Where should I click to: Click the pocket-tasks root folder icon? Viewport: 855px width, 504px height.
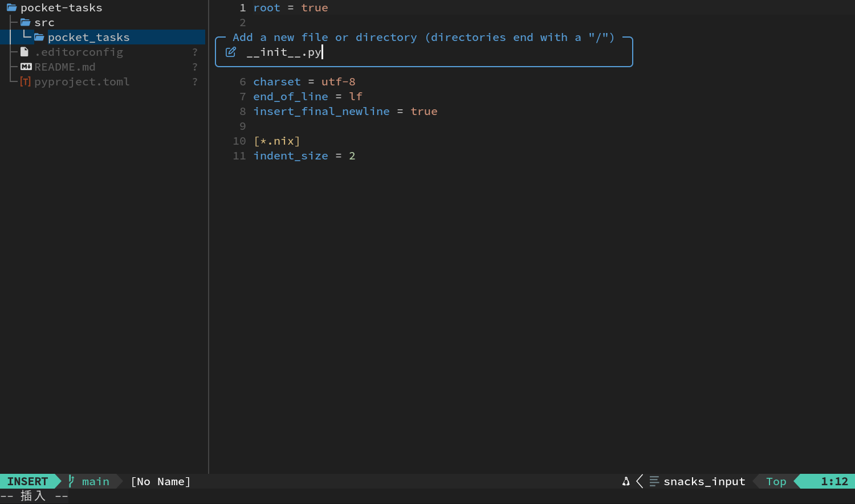point(11,8)
